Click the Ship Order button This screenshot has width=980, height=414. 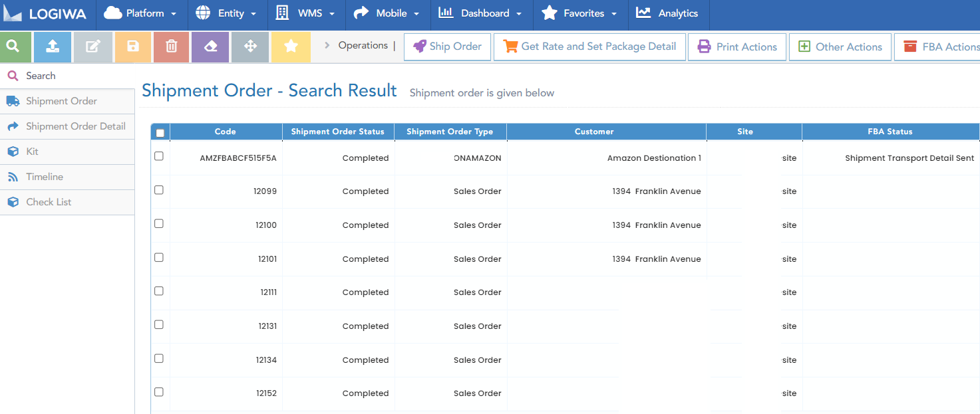(447, 47)
